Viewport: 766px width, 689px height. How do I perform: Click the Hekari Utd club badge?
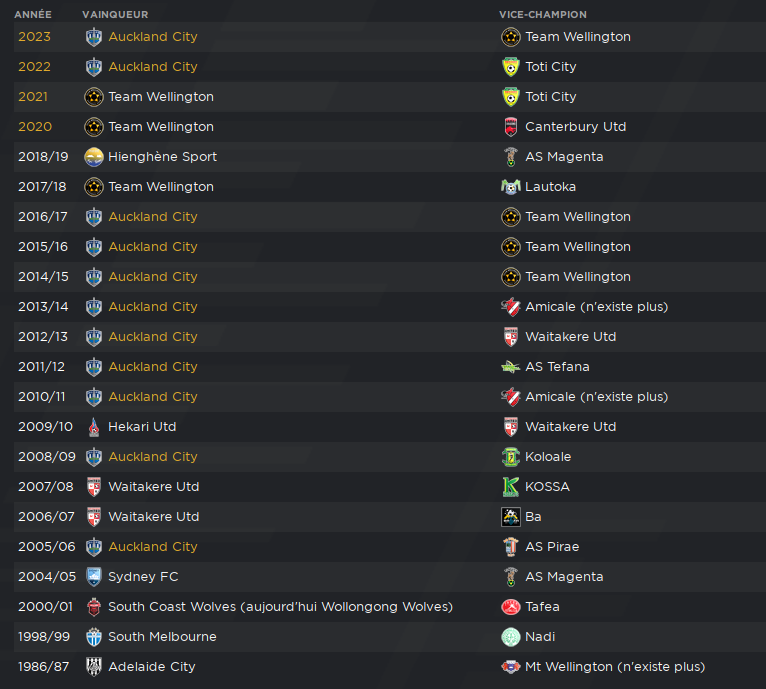click(94, 427)
